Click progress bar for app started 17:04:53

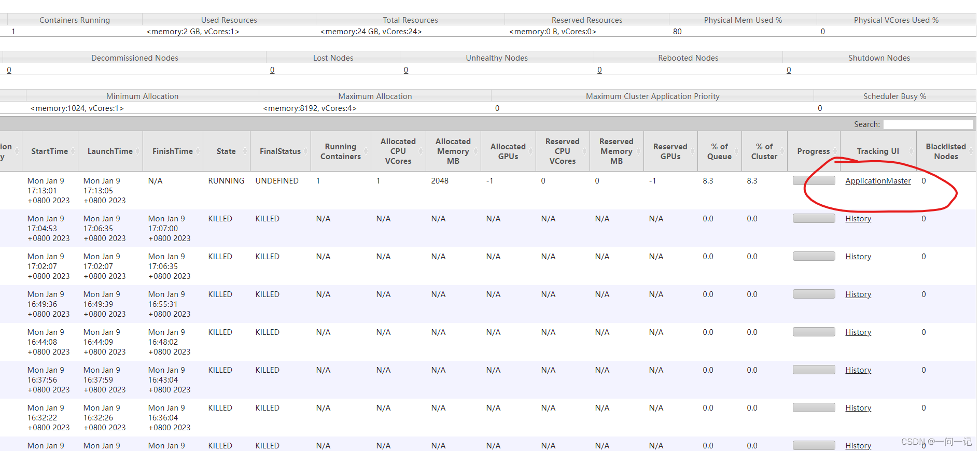coord(814,218)
